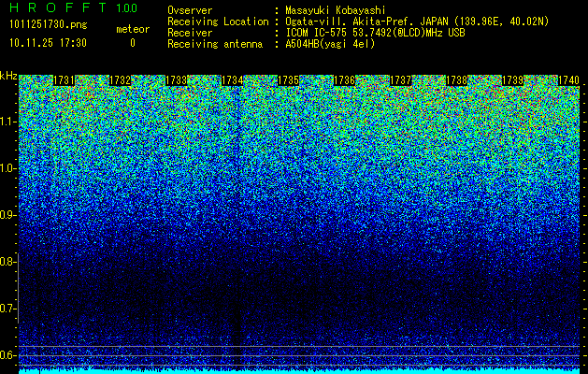588x374 pixels.
Task: Click the Ovserver label
Action: click(190, 10)
